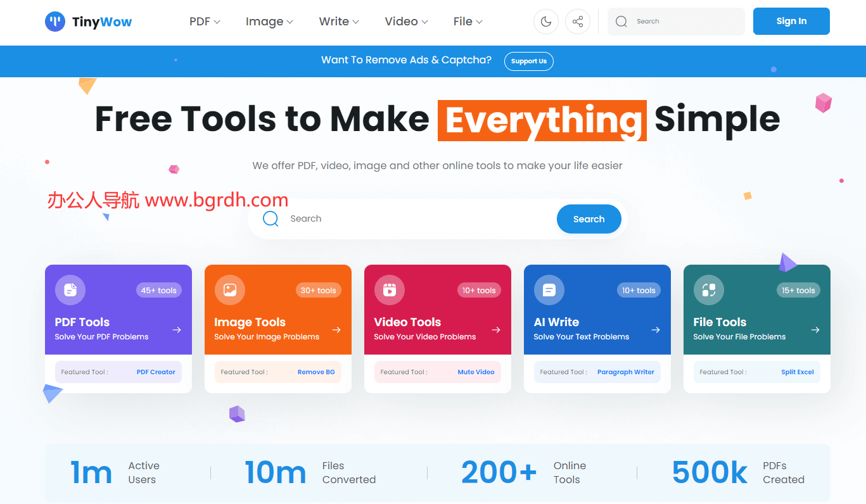Click the blue Search button
The image size is (866, 504).
click(589, 219)
